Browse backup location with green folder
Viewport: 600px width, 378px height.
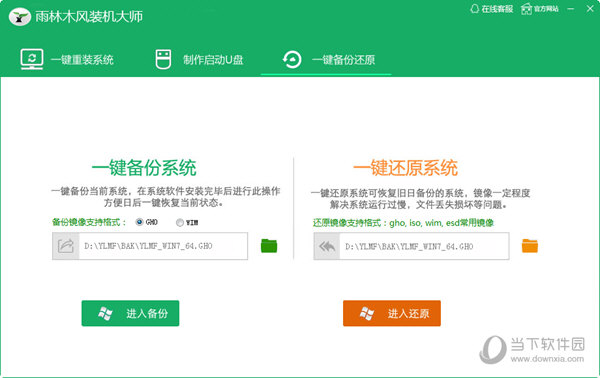(269, 246)
